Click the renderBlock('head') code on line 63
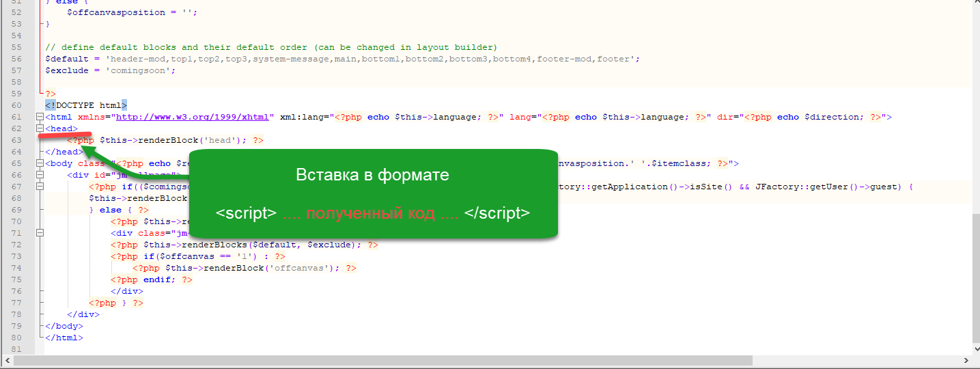 [173, 140]
